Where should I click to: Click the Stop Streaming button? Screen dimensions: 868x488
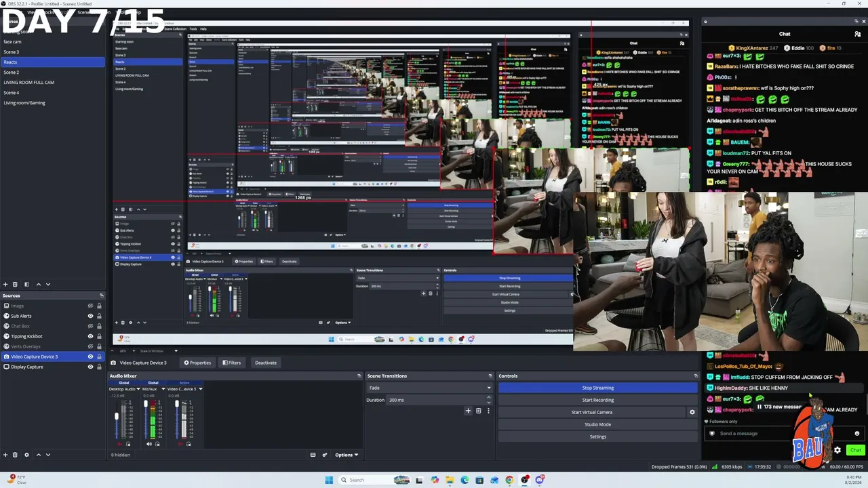point(597,388)
